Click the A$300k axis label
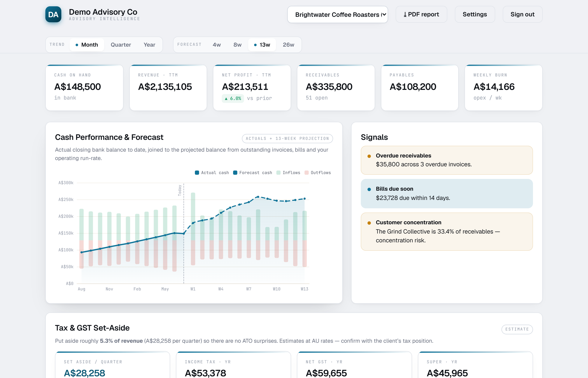Image resolution: width=588 pixels, height=378 pixels. (66, 183)
